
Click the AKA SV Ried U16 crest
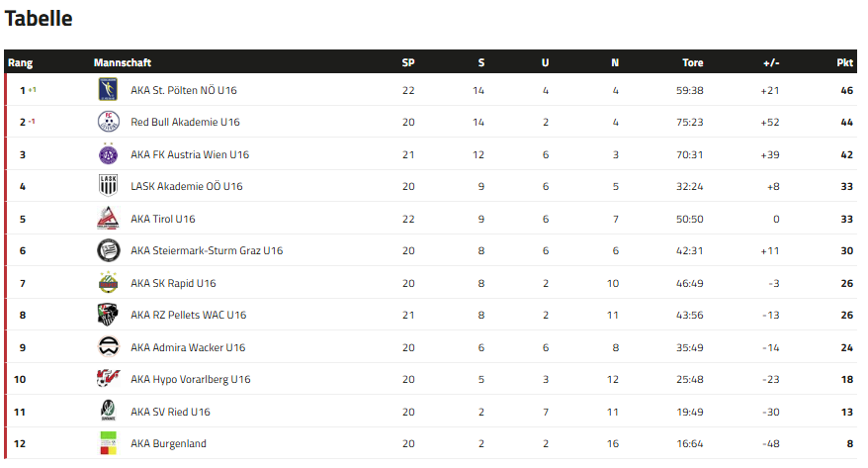coord(108,412)
